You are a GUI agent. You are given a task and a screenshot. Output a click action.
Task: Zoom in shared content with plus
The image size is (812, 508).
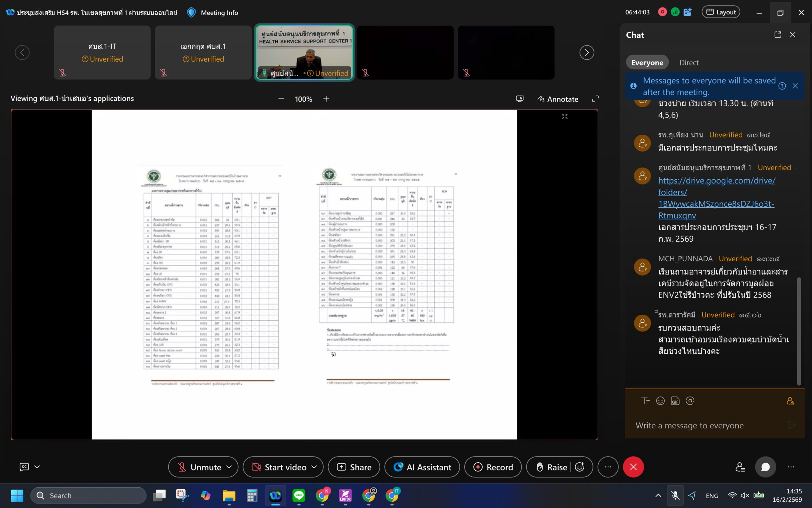coord(326,99)
